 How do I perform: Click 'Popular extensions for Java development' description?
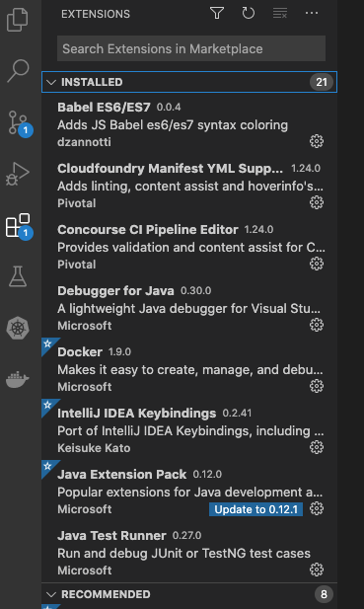190,493
